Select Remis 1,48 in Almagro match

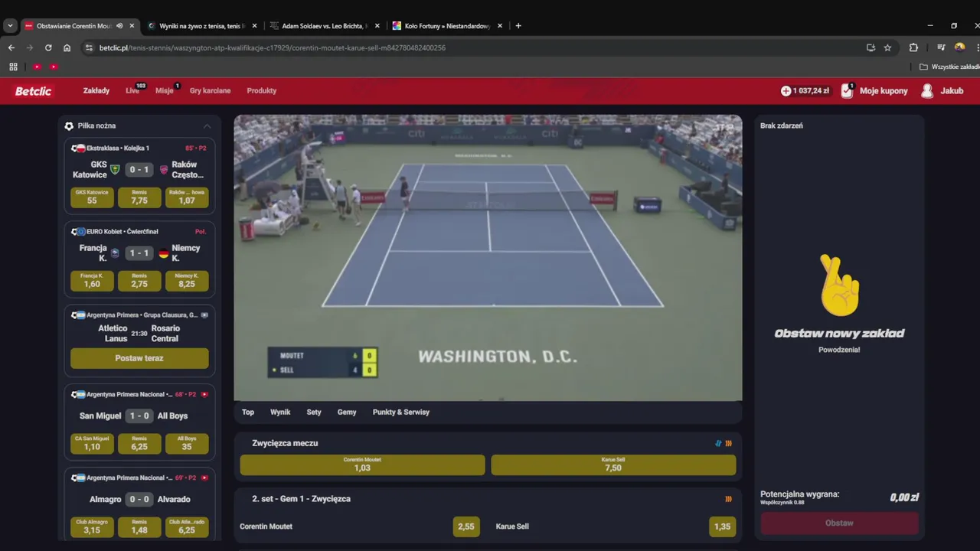click(x=139, y=527)
